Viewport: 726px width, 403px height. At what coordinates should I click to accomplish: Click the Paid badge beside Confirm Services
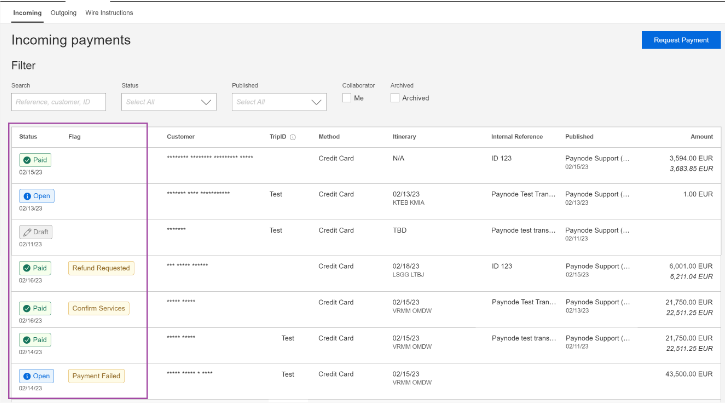point(35,308)
